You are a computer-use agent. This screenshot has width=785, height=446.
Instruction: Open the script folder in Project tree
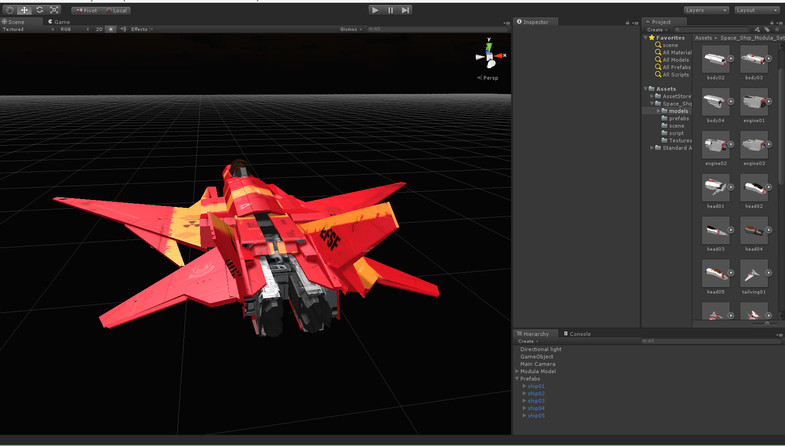(672, 133)
